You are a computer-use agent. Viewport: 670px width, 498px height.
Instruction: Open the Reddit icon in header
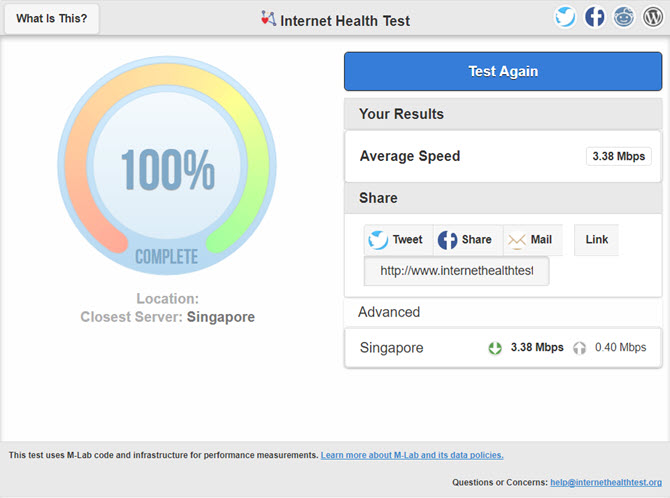(x=623, y=18)
